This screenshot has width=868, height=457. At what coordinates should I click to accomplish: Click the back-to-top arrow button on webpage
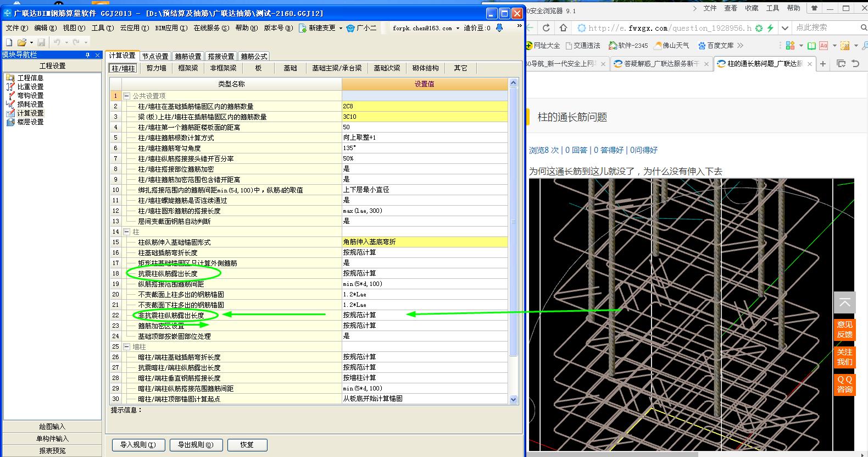click(845, 302)
